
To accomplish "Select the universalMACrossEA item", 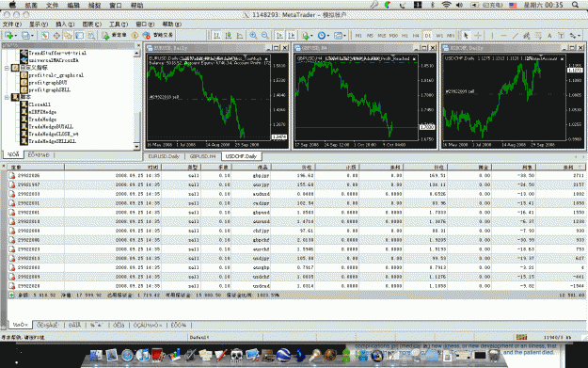I will [x=54, y=60].
